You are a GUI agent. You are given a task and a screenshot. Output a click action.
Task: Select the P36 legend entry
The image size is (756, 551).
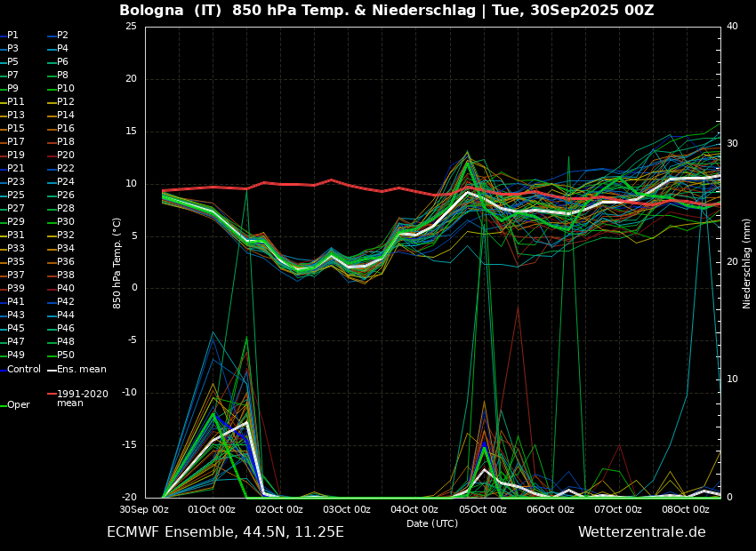[x=66, y=262]
